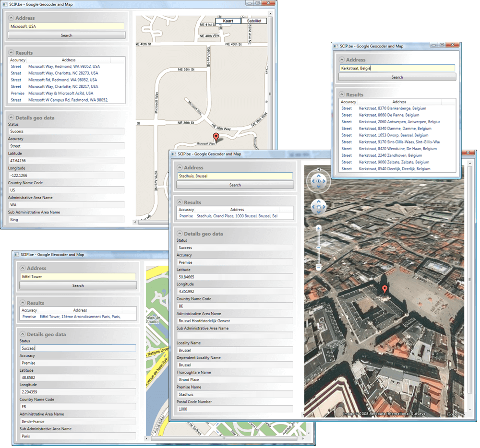Collapse Results section in Eiffel Tower window
This screenshot has width=480, height=448.
pyautogui.click(x=23, y=303)
